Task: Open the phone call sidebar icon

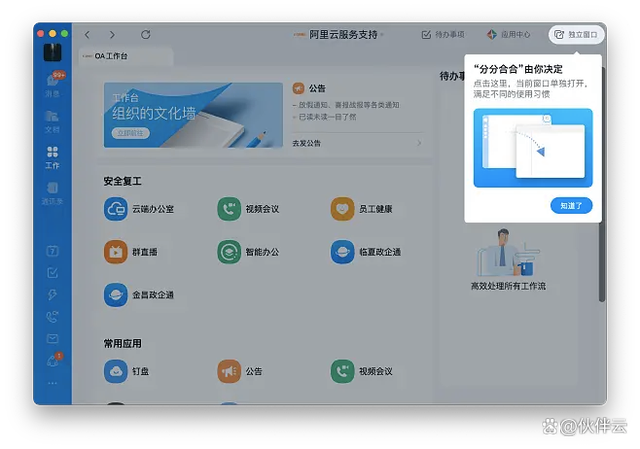Action: pyautogui.click(x=52, y=316)
